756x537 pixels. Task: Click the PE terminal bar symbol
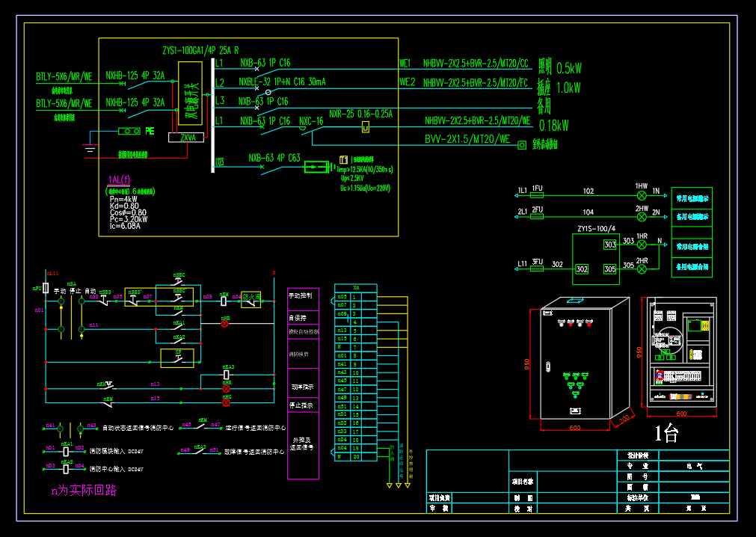click(x=129, y=131)
